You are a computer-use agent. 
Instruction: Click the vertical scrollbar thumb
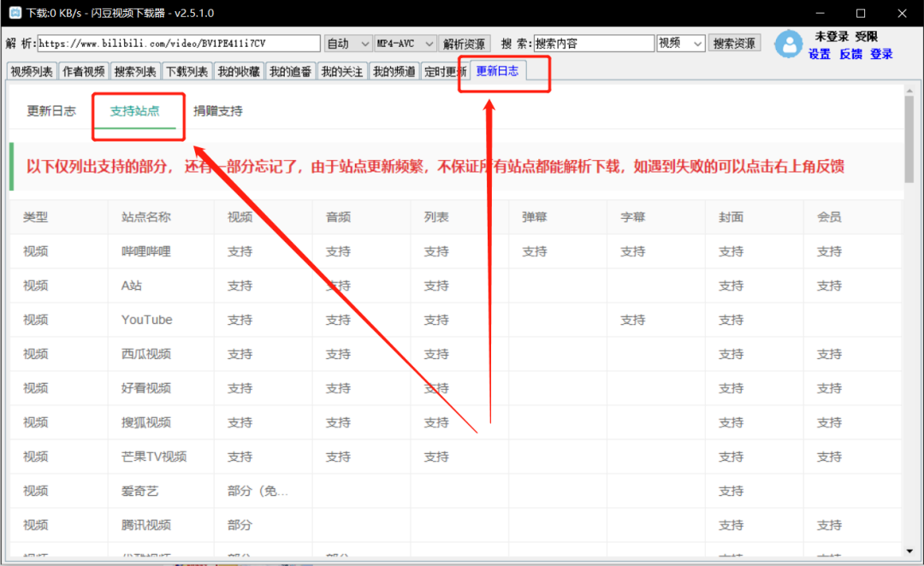(x=909, y=139)
